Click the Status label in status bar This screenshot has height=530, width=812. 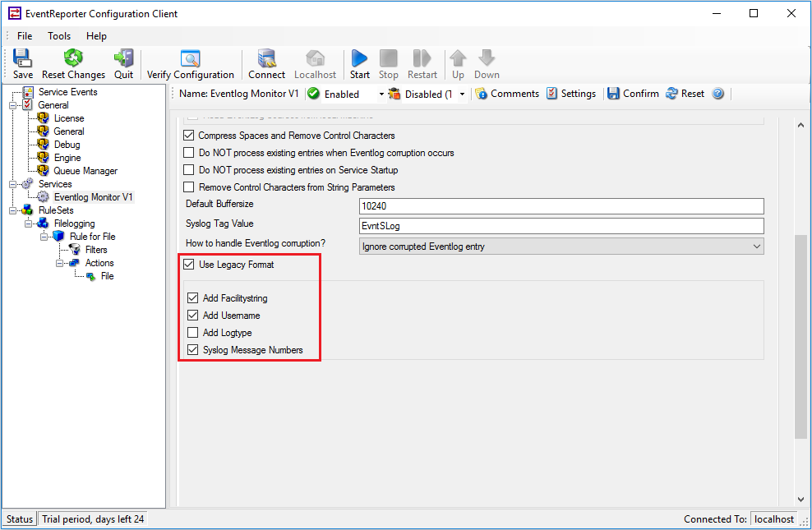pos(20,519)
